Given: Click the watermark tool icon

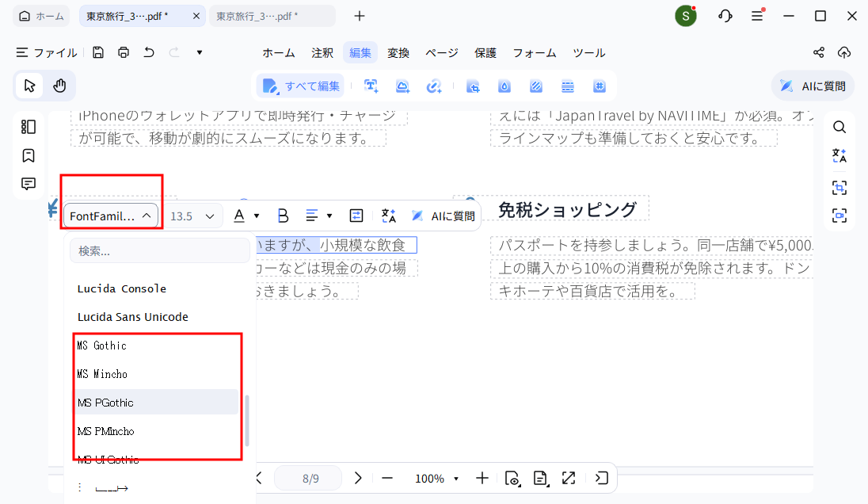Looking at the screenshot, I should coord(504,86).
